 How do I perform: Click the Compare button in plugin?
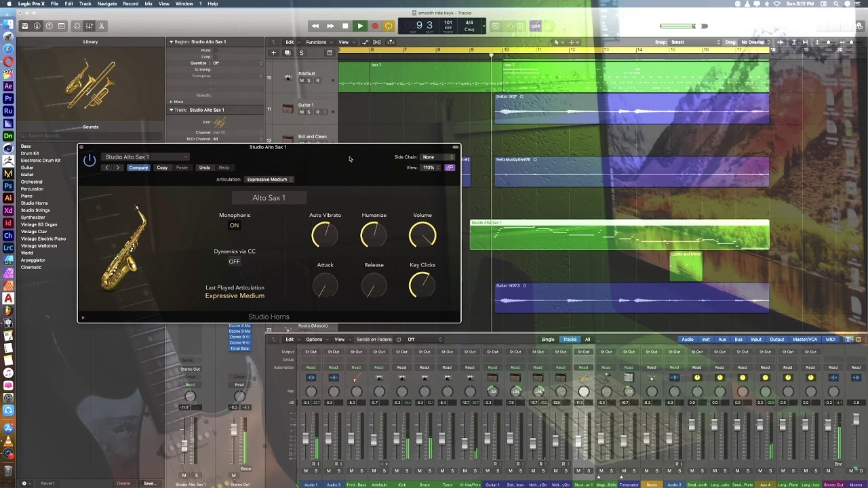pyautogui.click(x=138, y=167)
